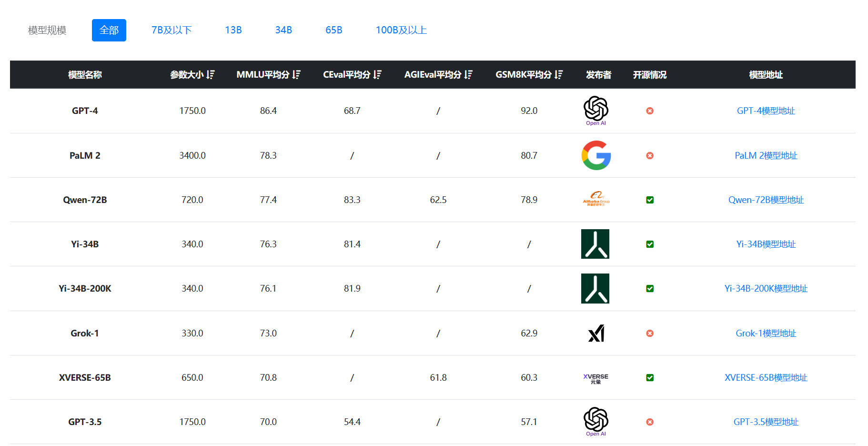Screen dimensions: 868x446
Task: Click the xAI logo in Grok-1 row
Action: click(596, 333)
